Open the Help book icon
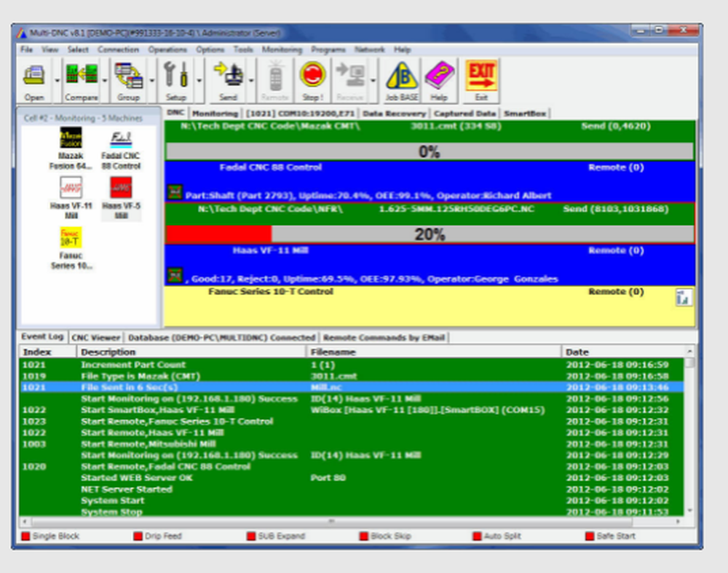The image size is (728, 573). (439, 75)
